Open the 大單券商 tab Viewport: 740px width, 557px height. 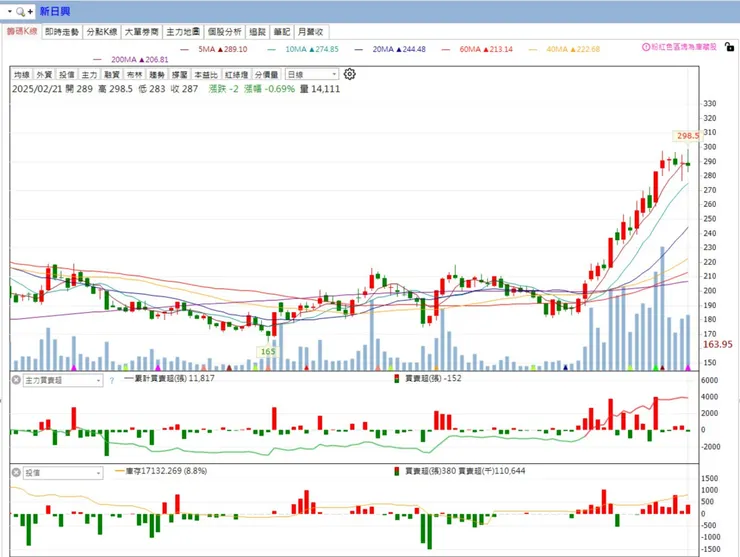142,32
